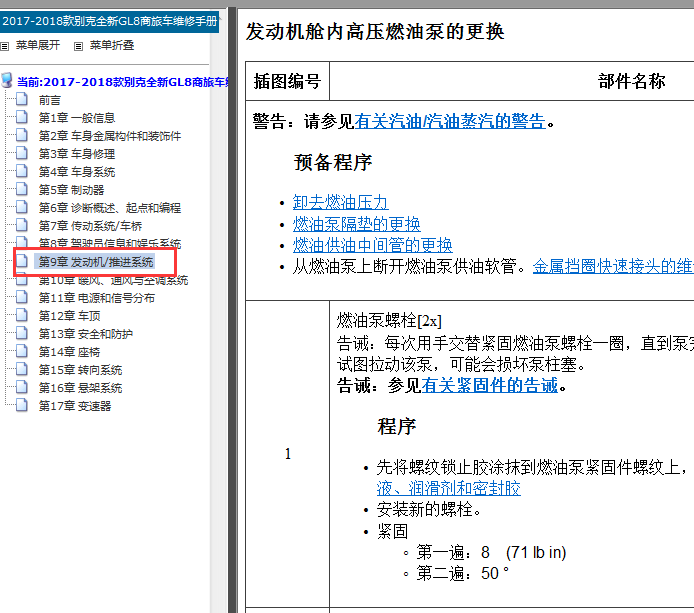694x613 pixels.
Task: Click the page icon beside 第13章 安全和防护
Action: 22,333
